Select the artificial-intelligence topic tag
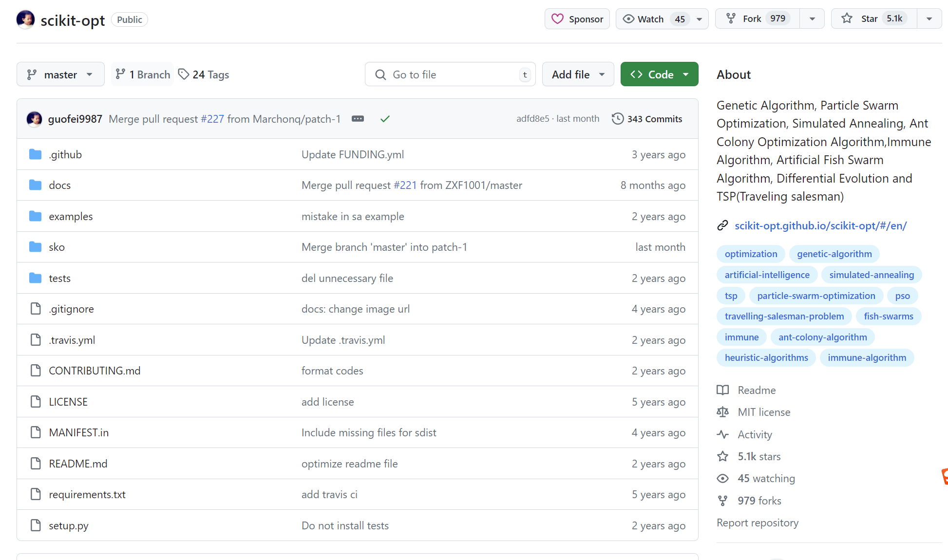 click(767, 275)
